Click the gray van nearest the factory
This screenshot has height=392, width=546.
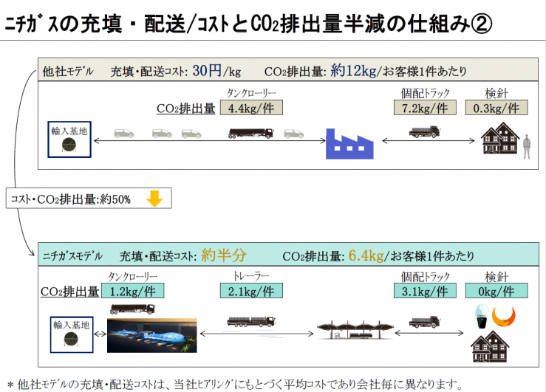pyautogui.click(x=294, y=134)
